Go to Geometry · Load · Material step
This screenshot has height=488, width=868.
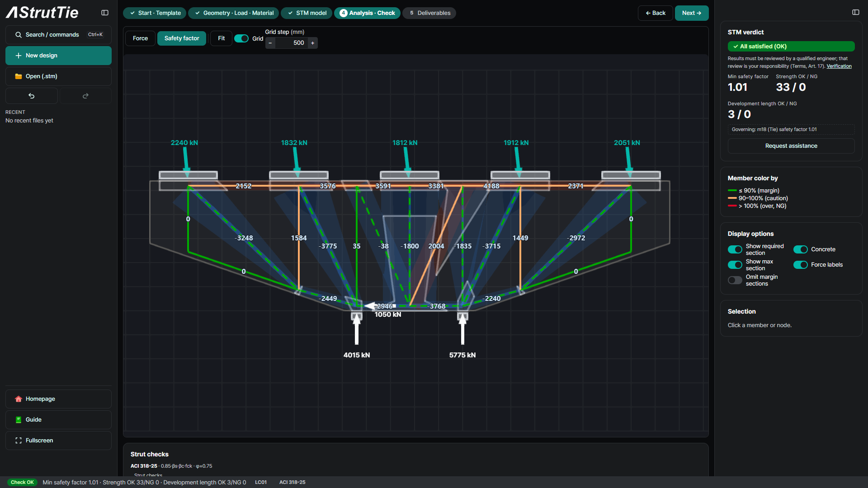[233, 13]
